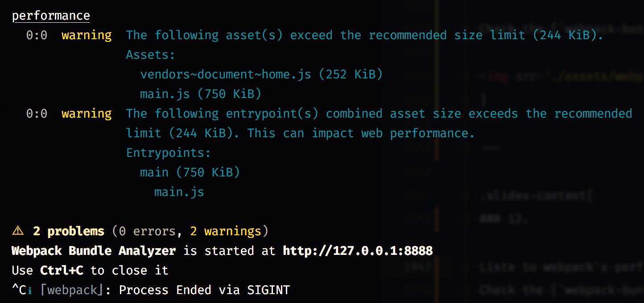Click the info icon before webpack
Viewport: 644px width, 303px height.
coord(30,291)
